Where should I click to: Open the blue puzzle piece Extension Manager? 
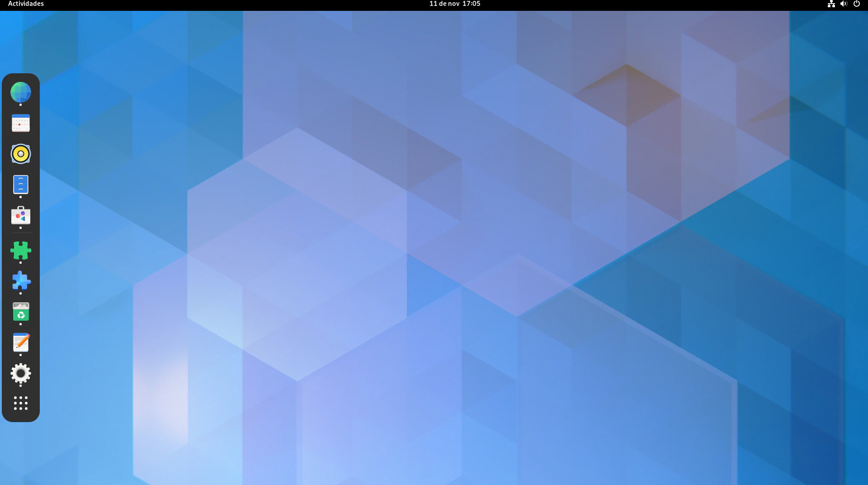(x=21, y=281)
